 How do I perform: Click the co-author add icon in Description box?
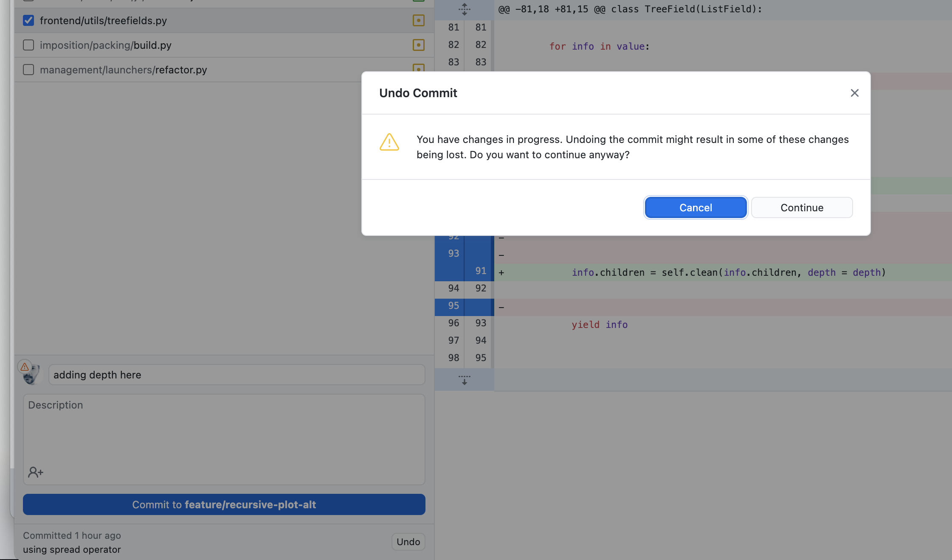tap(36, 471)
